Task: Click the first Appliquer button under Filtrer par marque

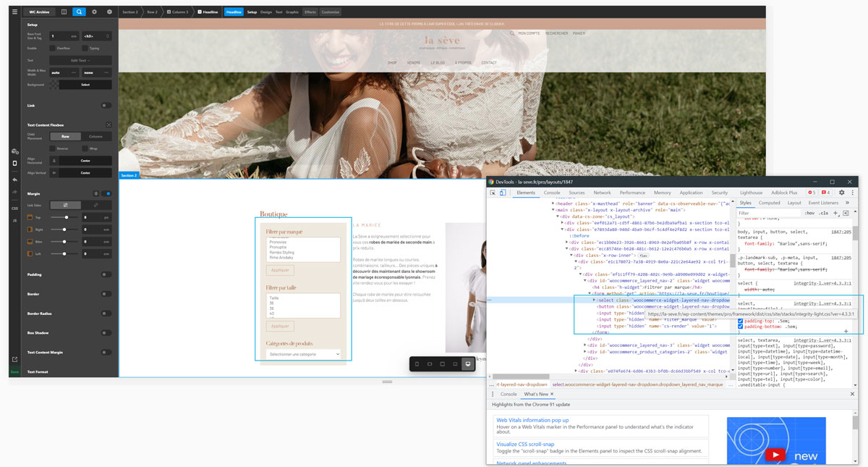Action: 280,270
